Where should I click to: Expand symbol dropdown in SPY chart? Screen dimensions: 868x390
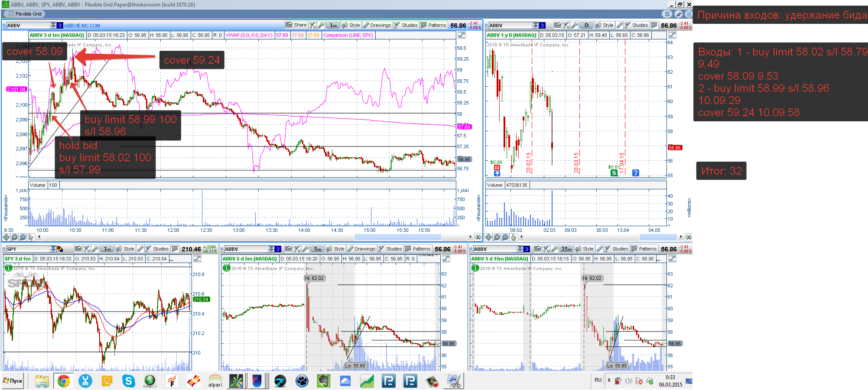click(x=53, y=249)
